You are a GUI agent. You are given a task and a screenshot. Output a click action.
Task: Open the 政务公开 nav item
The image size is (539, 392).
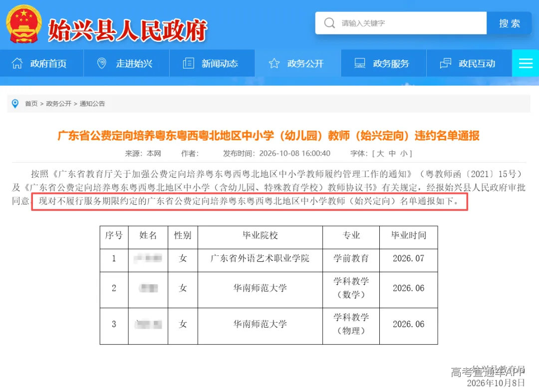click(x=297, y=63)
